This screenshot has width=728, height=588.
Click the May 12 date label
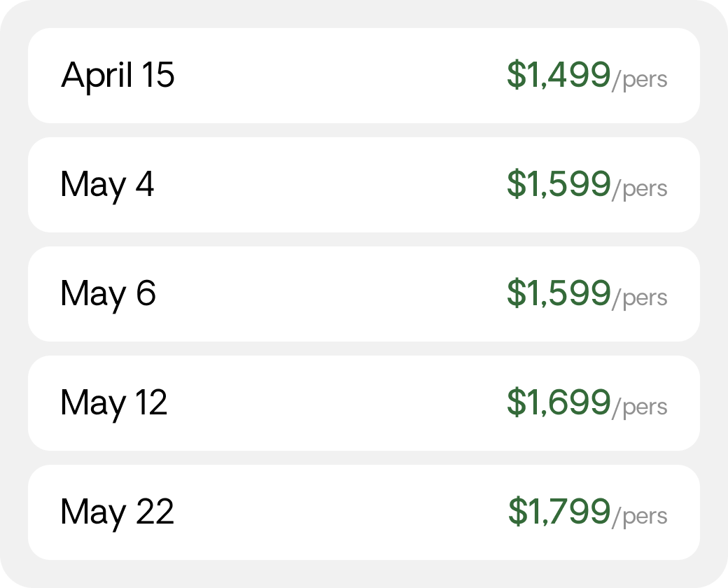pos(113,404)
